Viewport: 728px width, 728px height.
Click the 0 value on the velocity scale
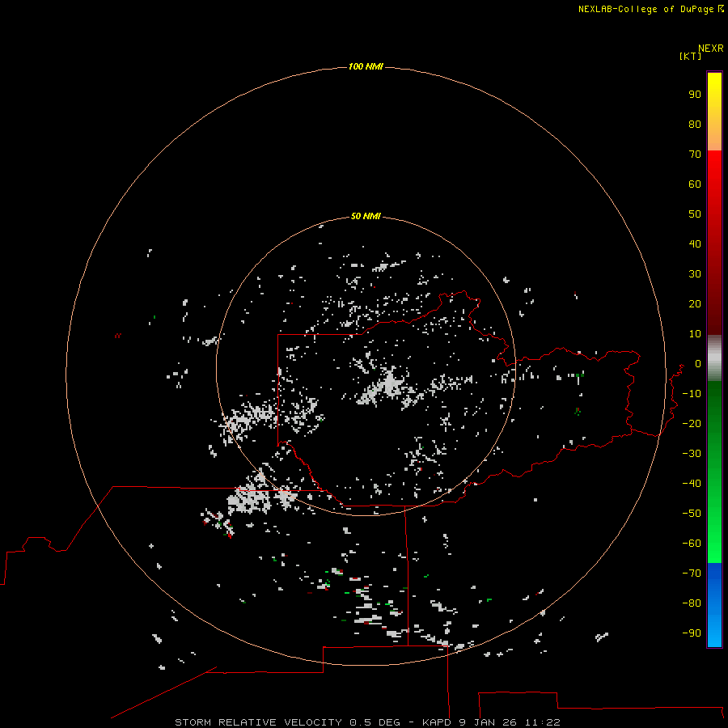(x=698, y=363)
